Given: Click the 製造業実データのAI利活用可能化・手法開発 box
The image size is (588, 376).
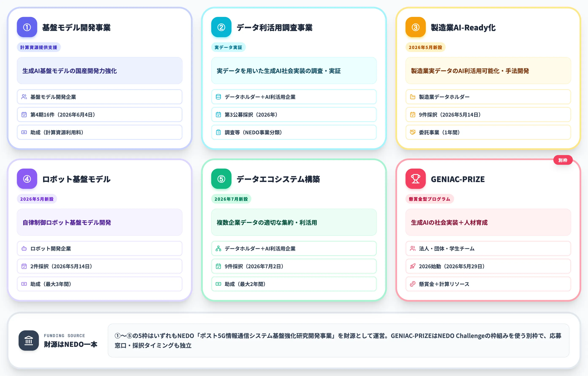Looking at the screenshot, I should click(488, 71).
